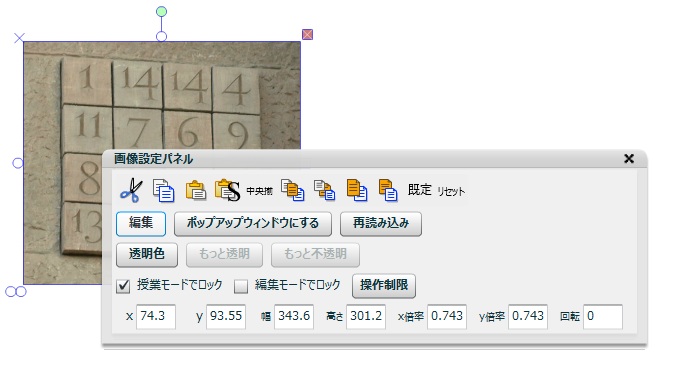
Task: Click the last orange page icon before 既定
Action: coord(388,190)
